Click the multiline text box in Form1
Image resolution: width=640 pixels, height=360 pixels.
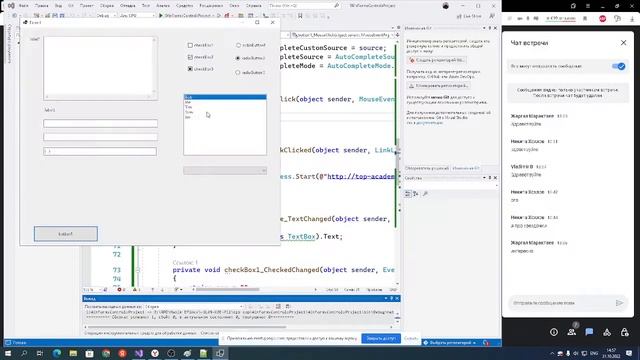click(100, 68)
